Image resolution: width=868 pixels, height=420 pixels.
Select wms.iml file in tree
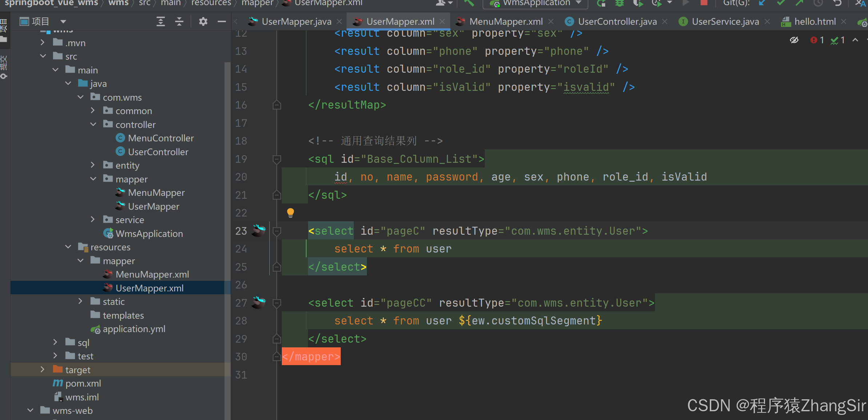click(76, 397)
